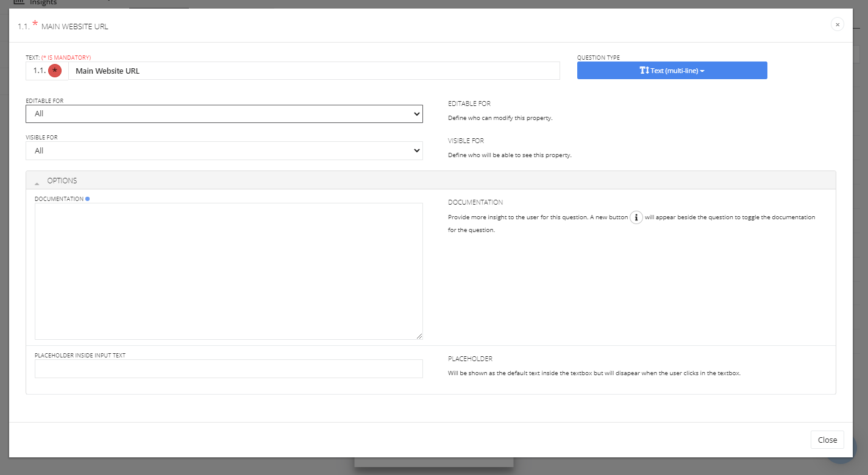Grab the Documentation textarea resize handle

419,336
